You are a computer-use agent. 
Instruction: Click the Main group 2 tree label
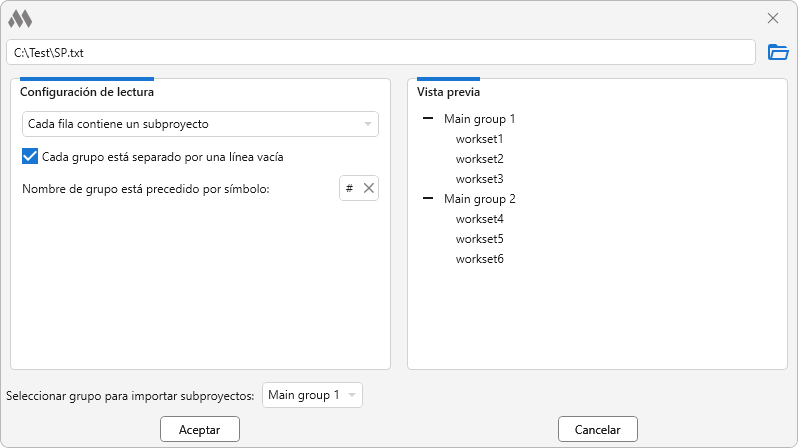click(479, 199)
